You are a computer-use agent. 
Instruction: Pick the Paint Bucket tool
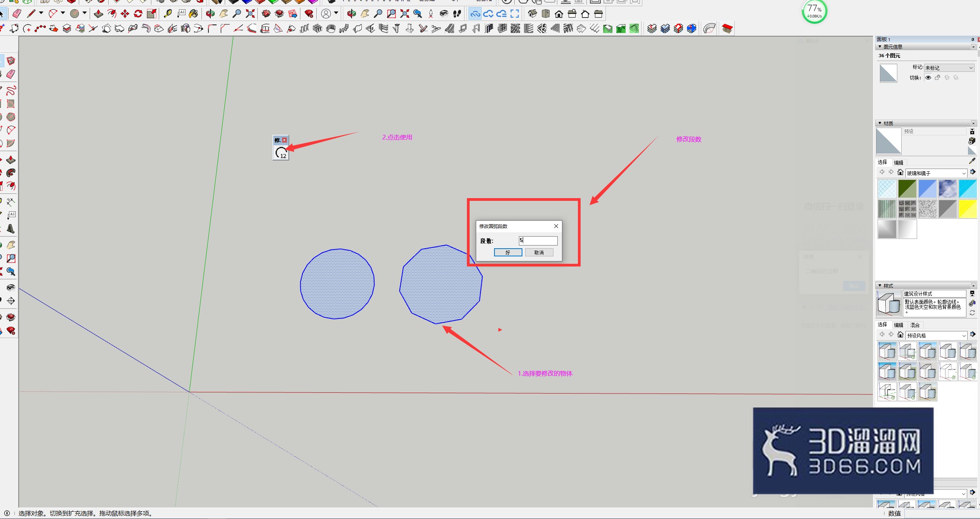click(194, 14)
